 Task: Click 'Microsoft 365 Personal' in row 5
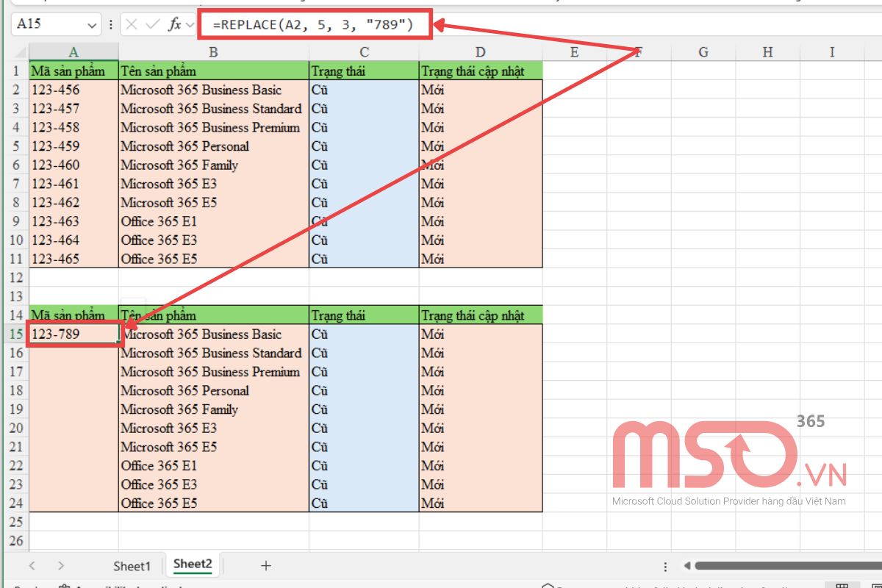coord(213,146)
